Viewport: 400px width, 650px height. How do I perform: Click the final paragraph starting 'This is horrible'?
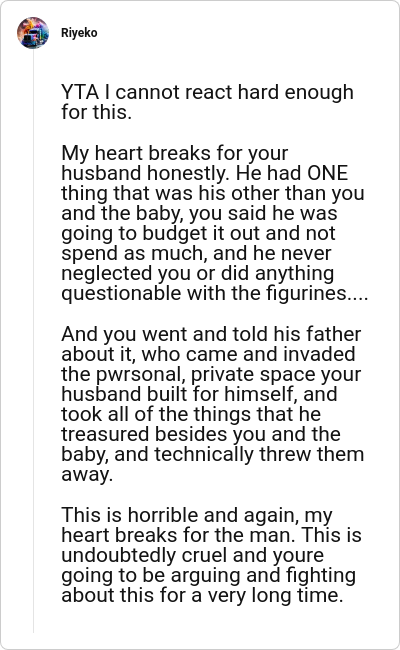(x=211, y=555)
